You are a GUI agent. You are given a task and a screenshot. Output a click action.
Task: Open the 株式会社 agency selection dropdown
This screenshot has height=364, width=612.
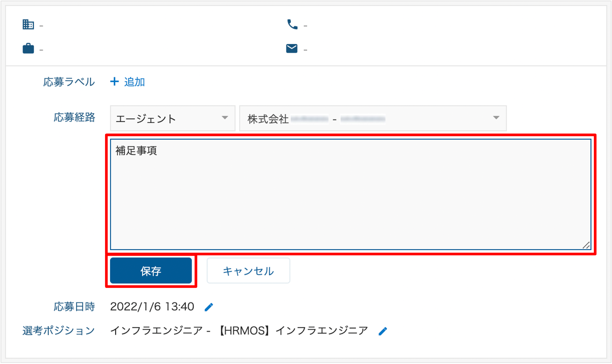(373, 118)
